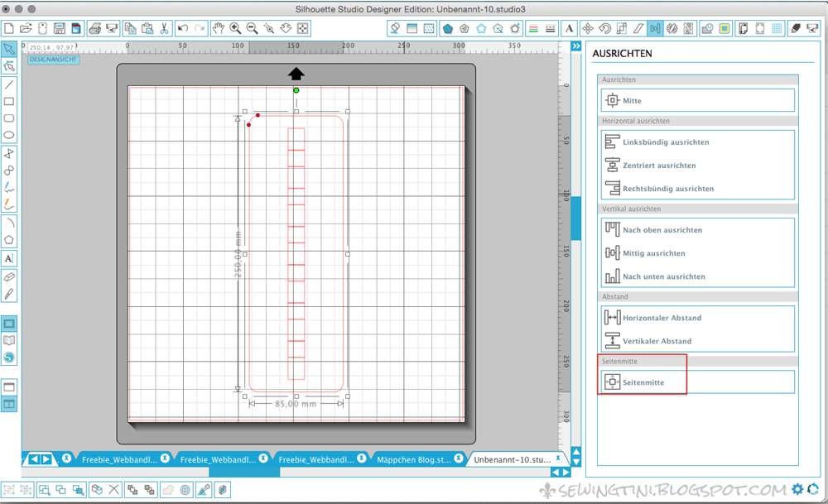Open the trace panel

point(724,28)
